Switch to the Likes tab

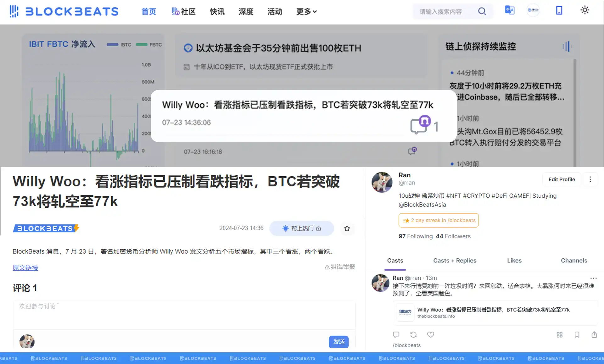(x=514, y=260)
